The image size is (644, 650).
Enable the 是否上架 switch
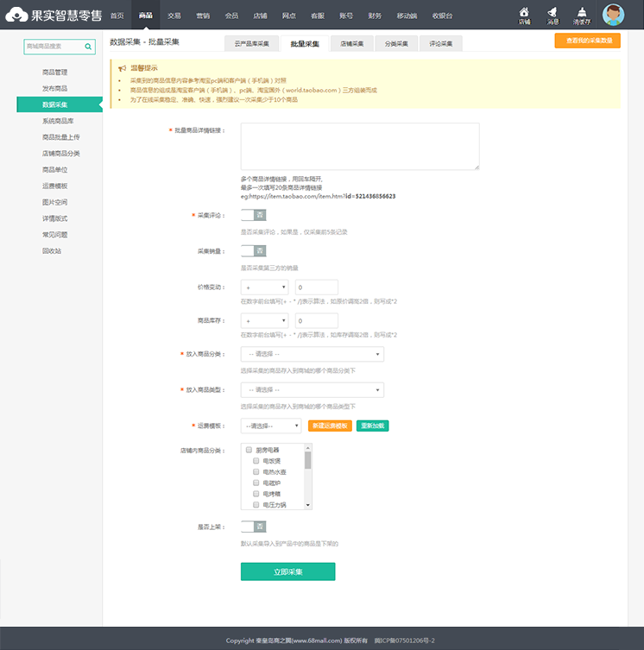coord(253,526)
